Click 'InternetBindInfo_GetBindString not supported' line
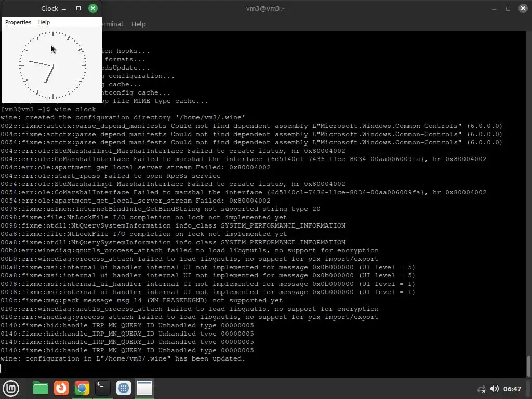Viewport: 532px width, 399px height. pos(161,209)
